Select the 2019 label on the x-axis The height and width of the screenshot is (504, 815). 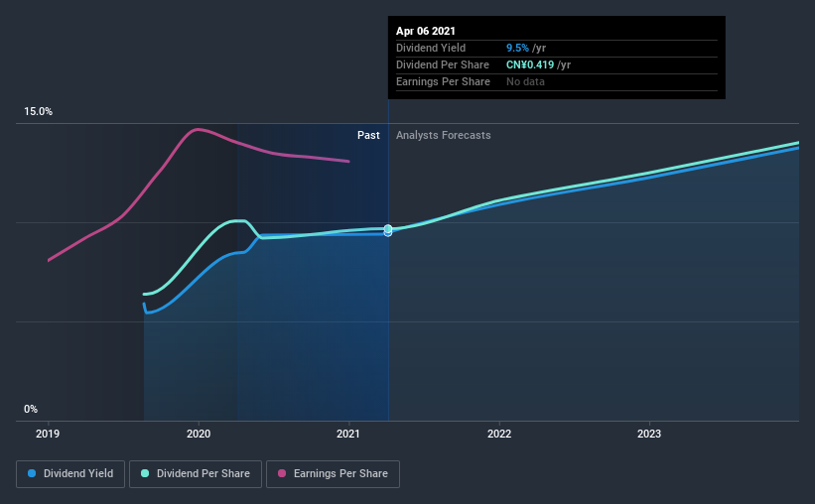48,434
